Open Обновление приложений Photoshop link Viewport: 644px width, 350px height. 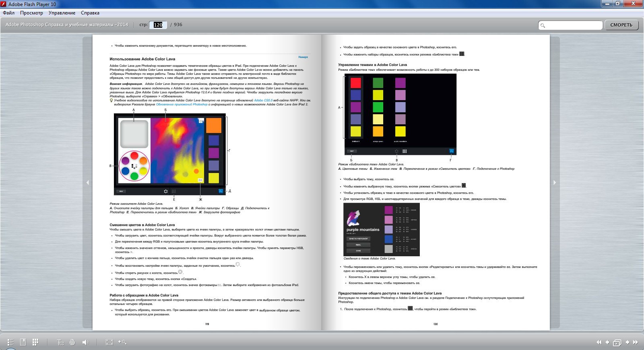point(182,105)
